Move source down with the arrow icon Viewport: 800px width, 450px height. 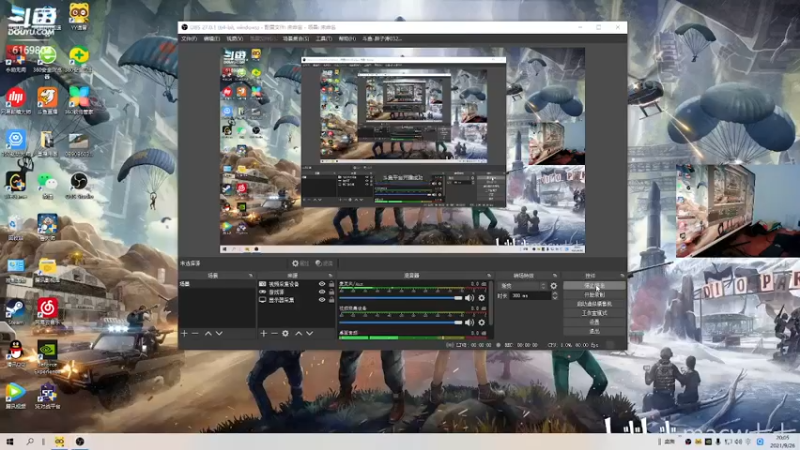click(310, 333)
